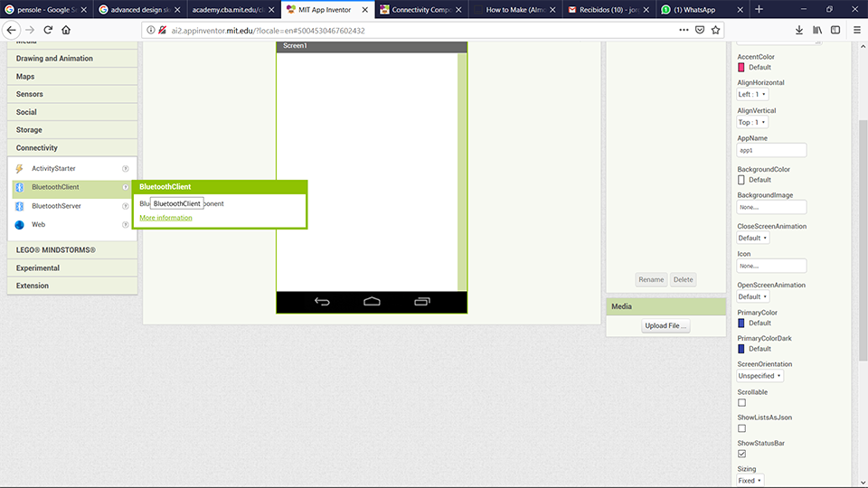868x488 pixels.
Task: Expand the Drawing and Animation palette section
Action: [x=72, y=58]
